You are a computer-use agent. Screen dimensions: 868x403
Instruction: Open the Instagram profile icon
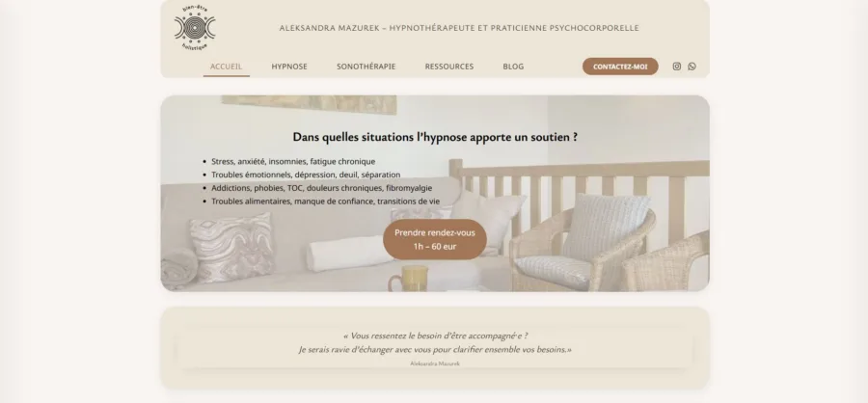coord(676,67)
